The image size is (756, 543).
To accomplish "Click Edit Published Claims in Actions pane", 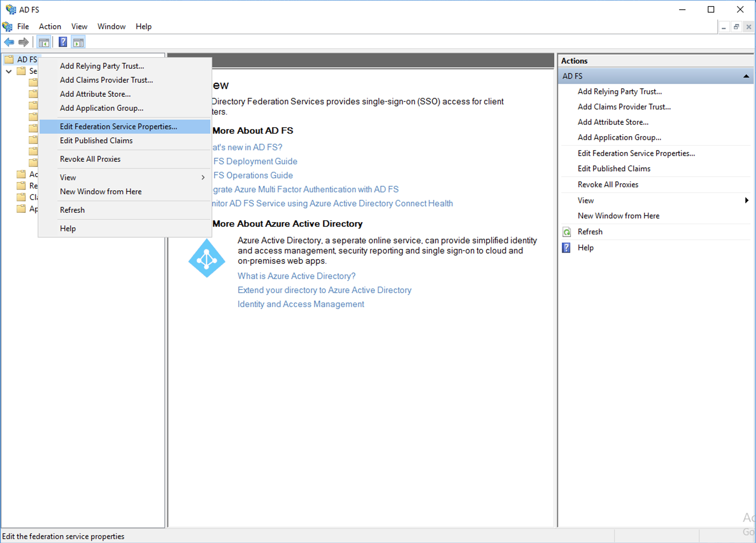I will (614, 168).
